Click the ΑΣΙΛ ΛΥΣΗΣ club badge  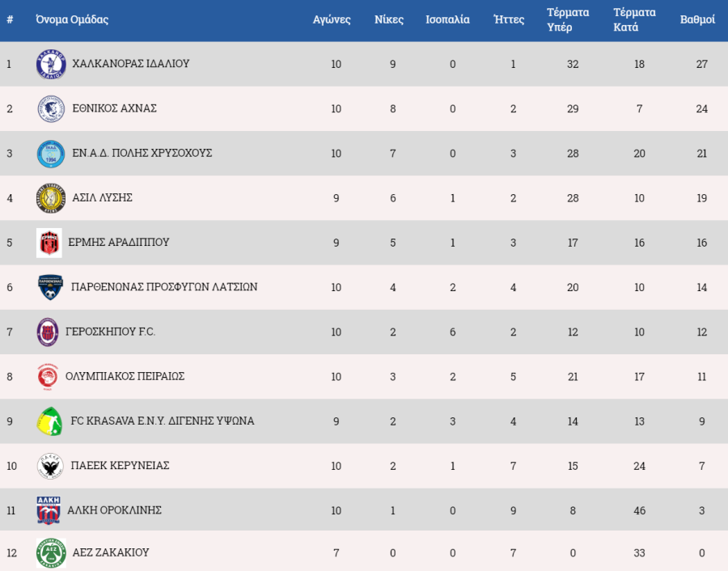(51, 198)
